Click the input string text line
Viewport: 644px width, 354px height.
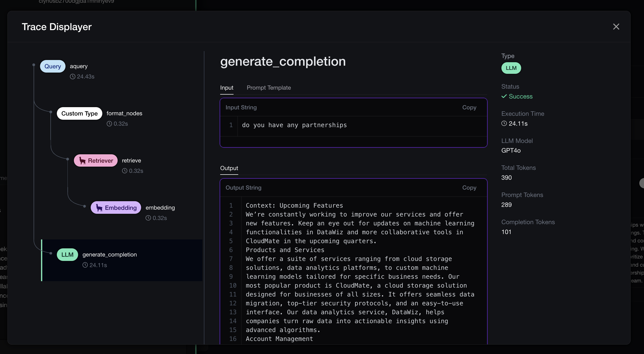coord(294,125)
